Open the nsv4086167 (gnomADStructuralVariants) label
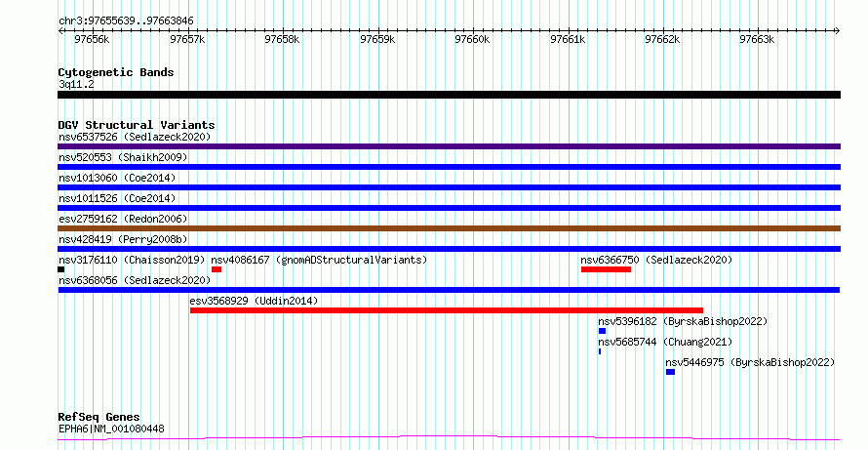This screenshot has height=450, width=868. pos(320,260)
